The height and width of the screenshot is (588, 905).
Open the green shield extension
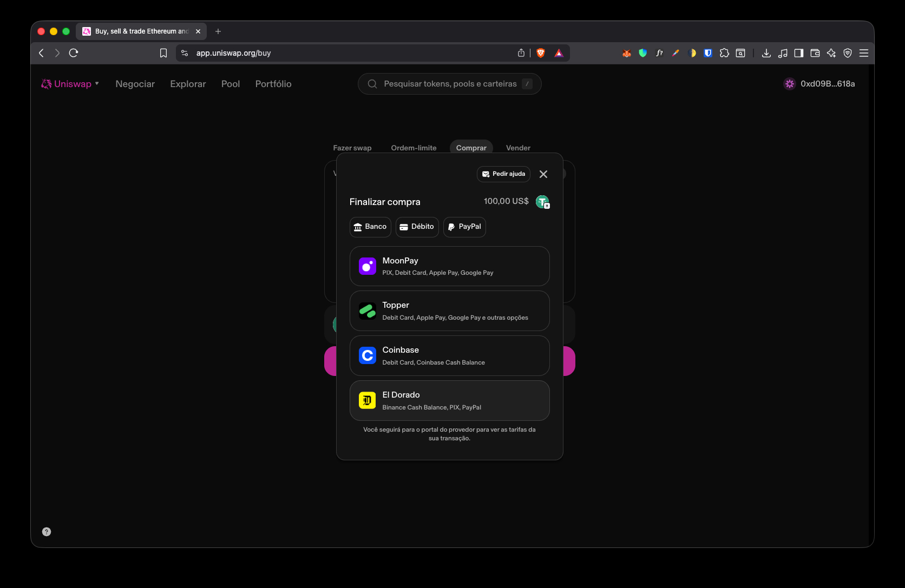[643, 53]
